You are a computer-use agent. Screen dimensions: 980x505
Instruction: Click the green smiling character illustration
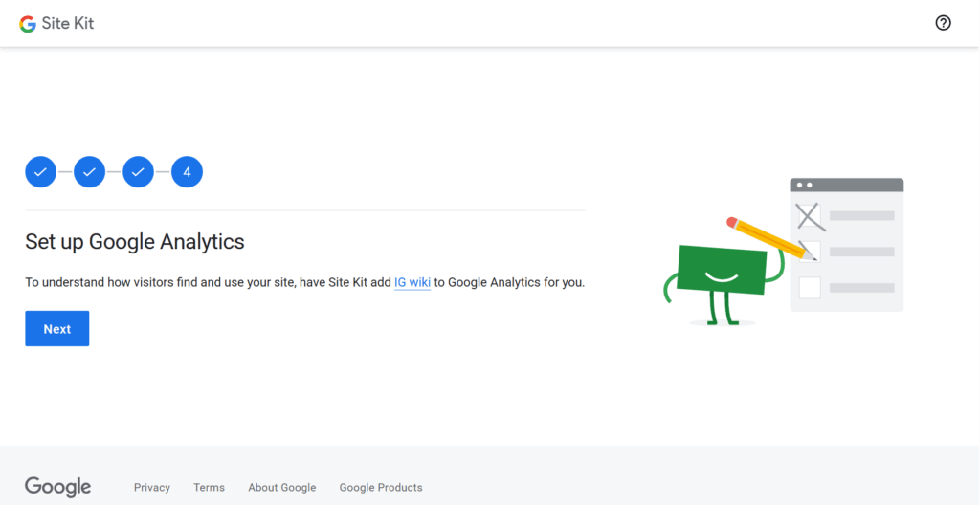722,272
